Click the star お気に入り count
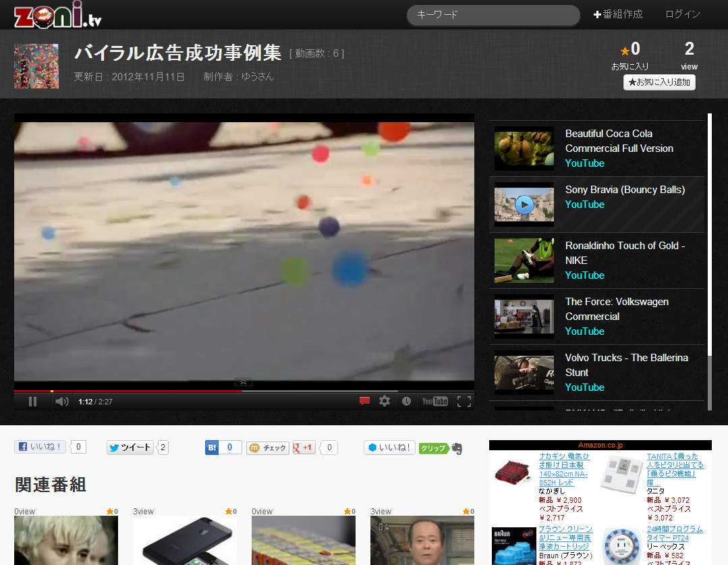Image resolution: width=728 pixels, height=565 pixels. point(630,49)
